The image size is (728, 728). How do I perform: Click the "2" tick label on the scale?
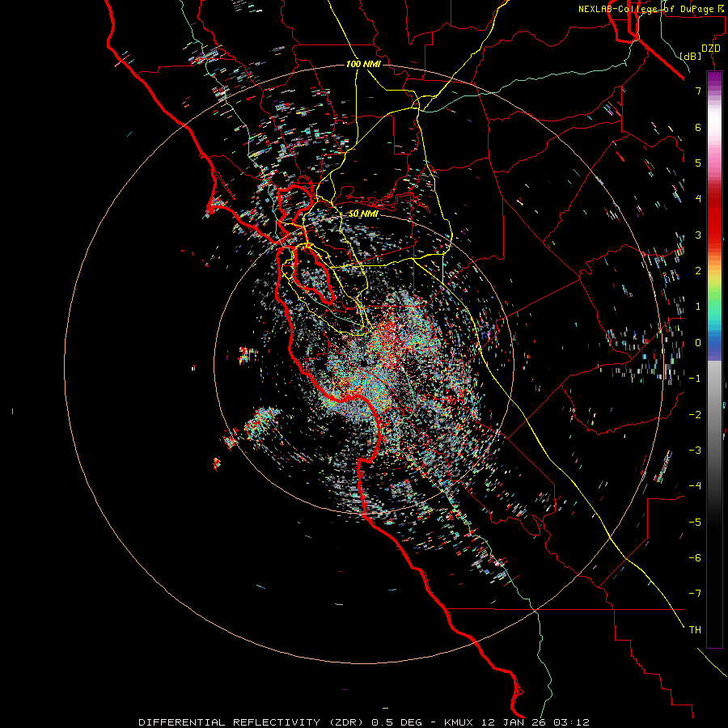698,271
